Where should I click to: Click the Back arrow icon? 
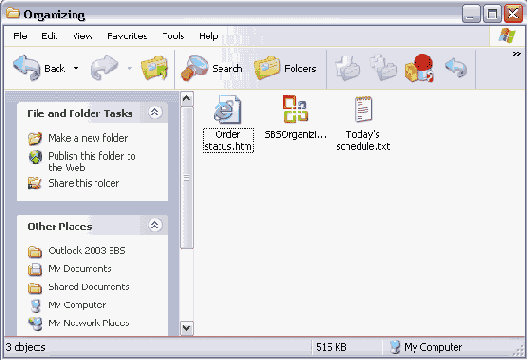click(x=27, y=68)
